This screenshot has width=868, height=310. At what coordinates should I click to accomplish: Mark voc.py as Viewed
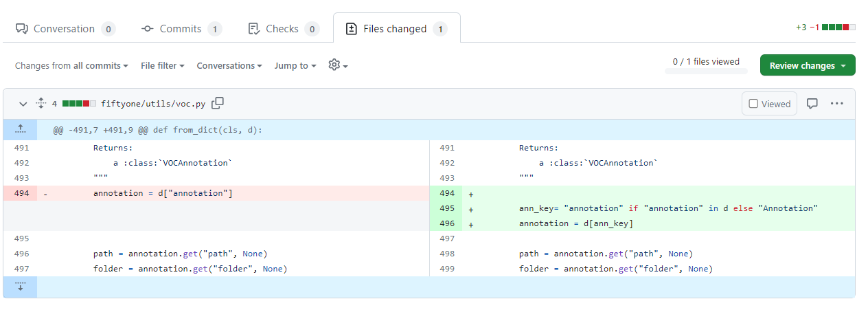pos(769,104)
